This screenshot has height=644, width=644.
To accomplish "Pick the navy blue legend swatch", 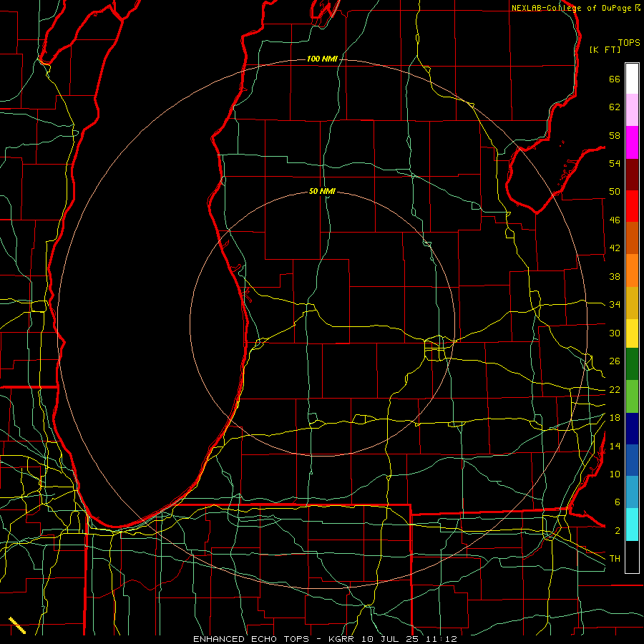I will coord(632,429).
